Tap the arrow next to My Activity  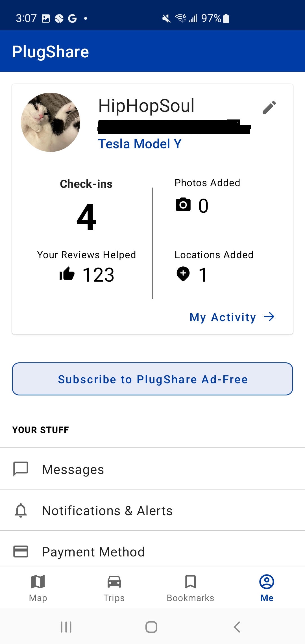tap(269, 317)
